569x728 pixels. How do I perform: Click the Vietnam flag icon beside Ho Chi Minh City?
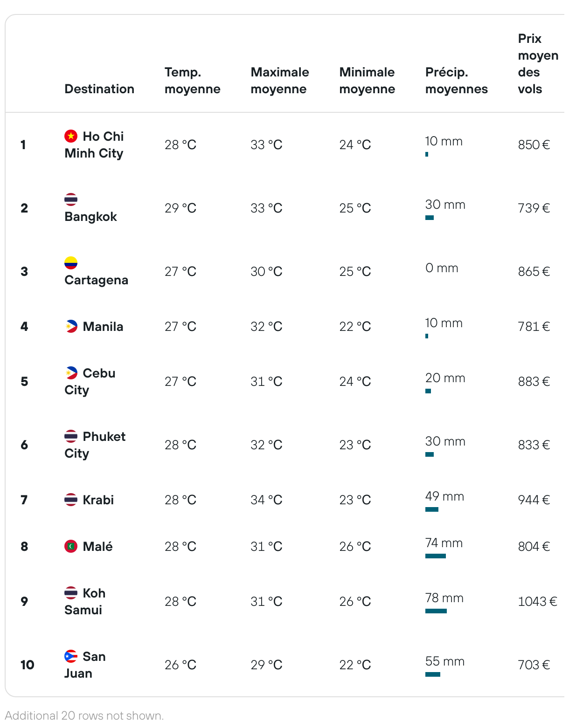71,136
